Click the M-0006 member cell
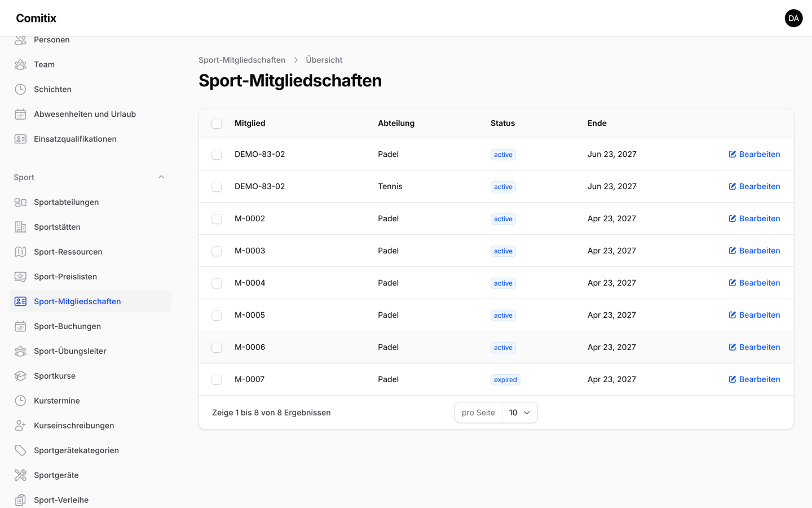This screenshot has height=508, width=812. click(250, 347)
